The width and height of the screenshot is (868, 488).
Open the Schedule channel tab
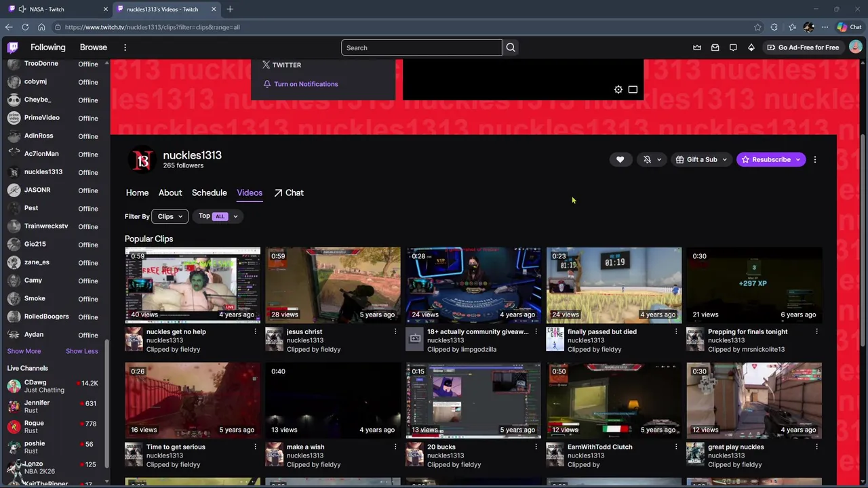pos(209,192)
